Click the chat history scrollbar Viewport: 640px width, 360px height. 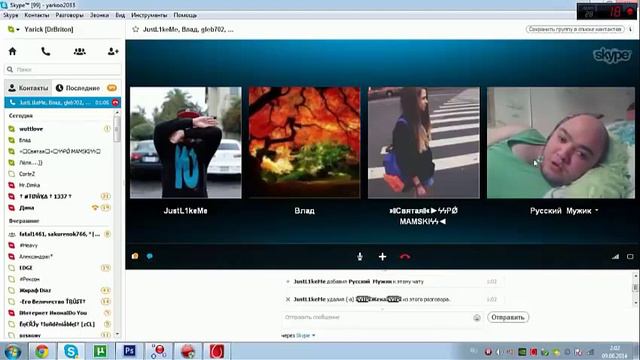(635, 289)
